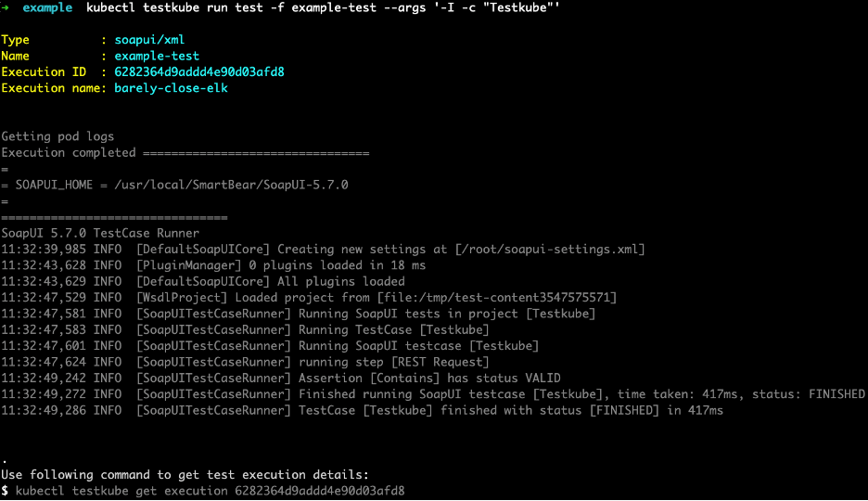Click the file:/tmp/test-content3547575571 path
This screenshot has width=868, height=501.
[494, 298]
